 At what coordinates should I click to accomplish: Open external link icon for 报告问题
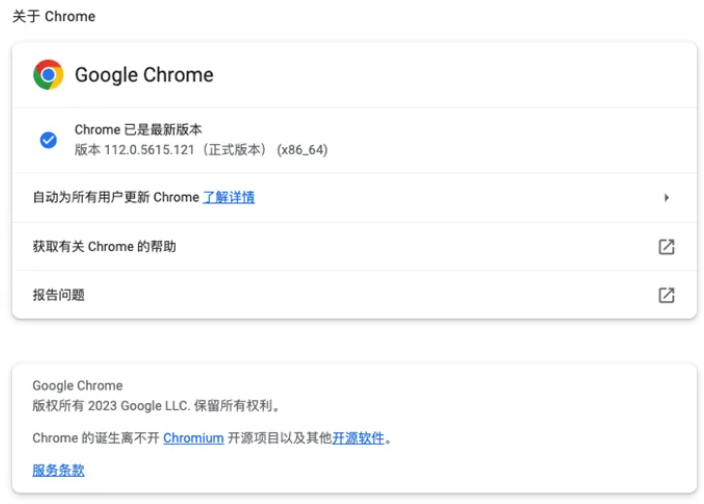tap(666, 295)
